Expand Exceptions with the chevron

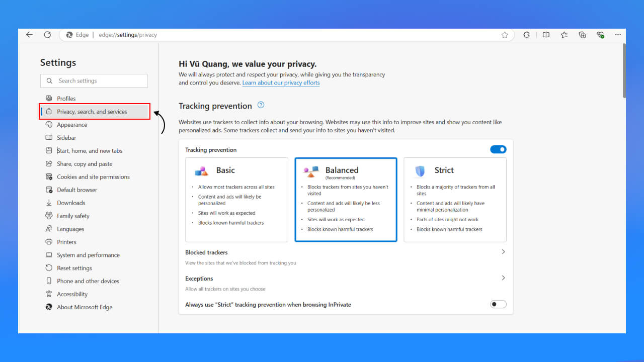pos(503,278)
